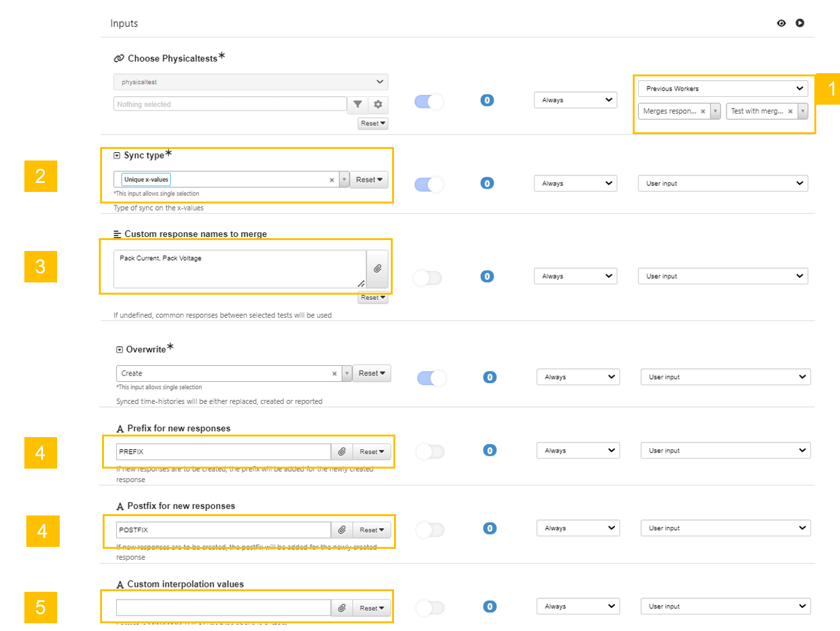Image resolution: width=840 pixels, height=631 pixels.
Task: Click Reset next to PREFIX field
Action: coord(372,452)
